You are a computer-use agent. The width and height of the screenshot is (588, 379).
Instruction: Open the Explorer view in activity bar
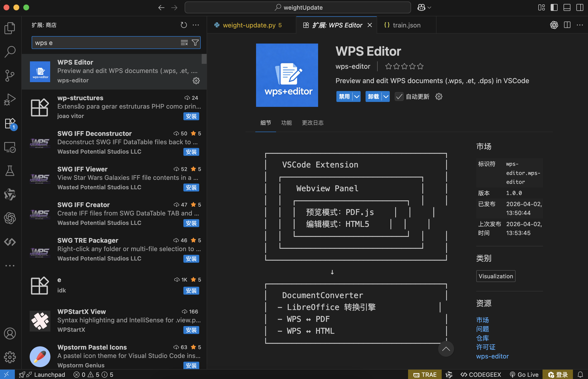click(10, 28)
